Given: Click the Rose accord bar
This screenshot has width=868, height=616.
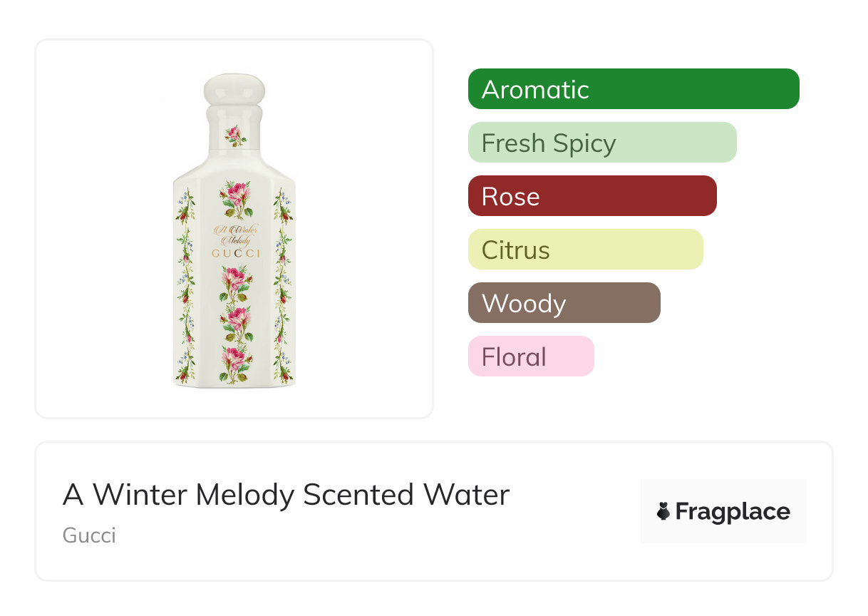Looking at the screenshot, I should (591, 196).
